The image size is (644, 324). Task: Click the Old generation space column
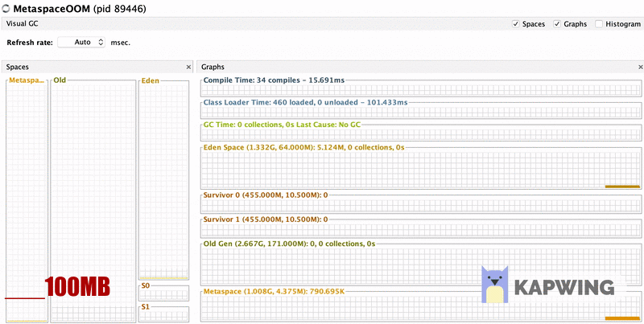pos(93,201)
